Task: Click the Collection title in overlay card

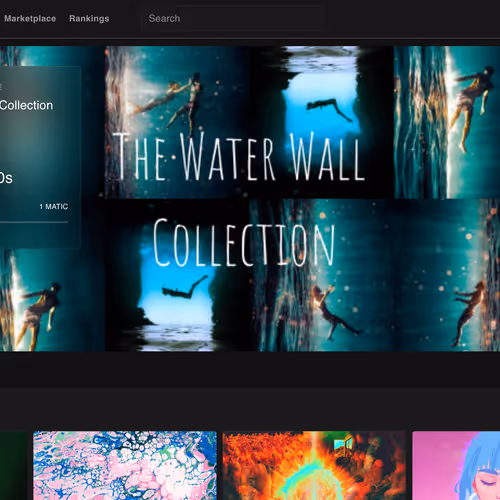Action: [26, 105]
